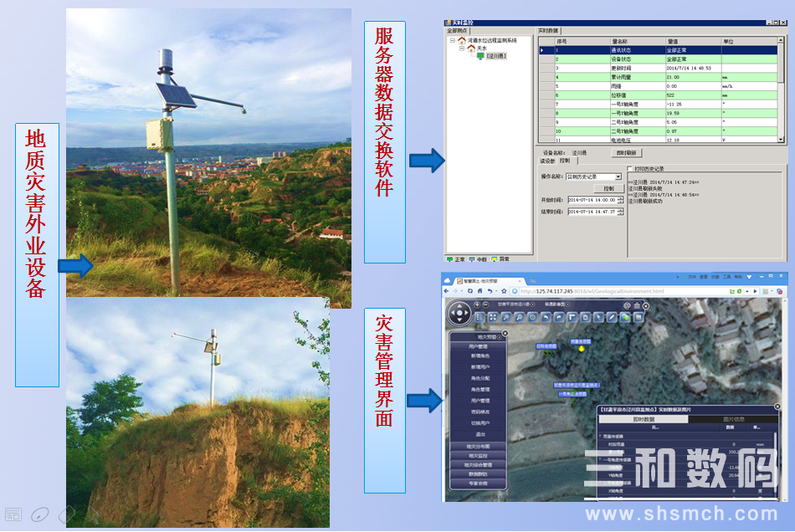Click 角色分配 in side menu
795x532 pixels.
(480, 378)
